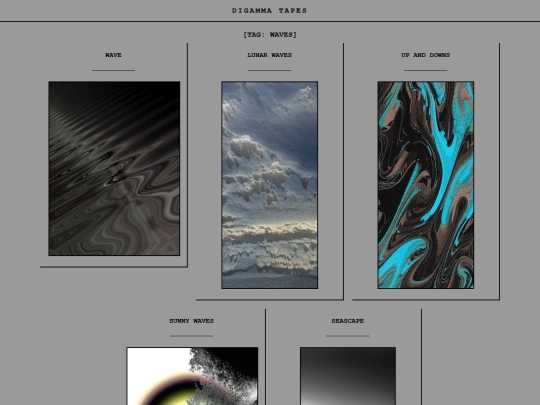The image size is (540, 405).
Task: Open the LUNAR WAVES post title
Action: click(269, 55)
